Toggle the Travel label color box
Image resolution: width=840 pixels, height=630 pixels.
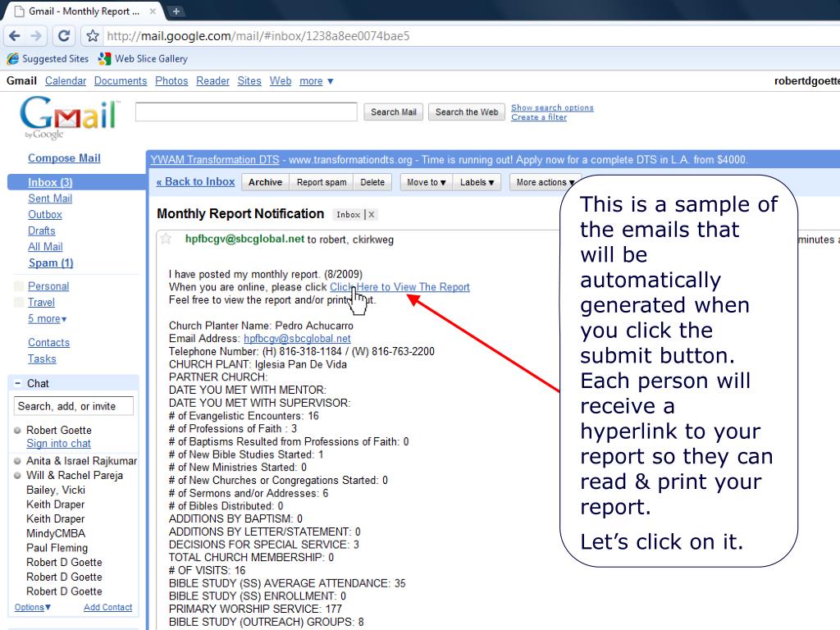(x=19, y=302)
